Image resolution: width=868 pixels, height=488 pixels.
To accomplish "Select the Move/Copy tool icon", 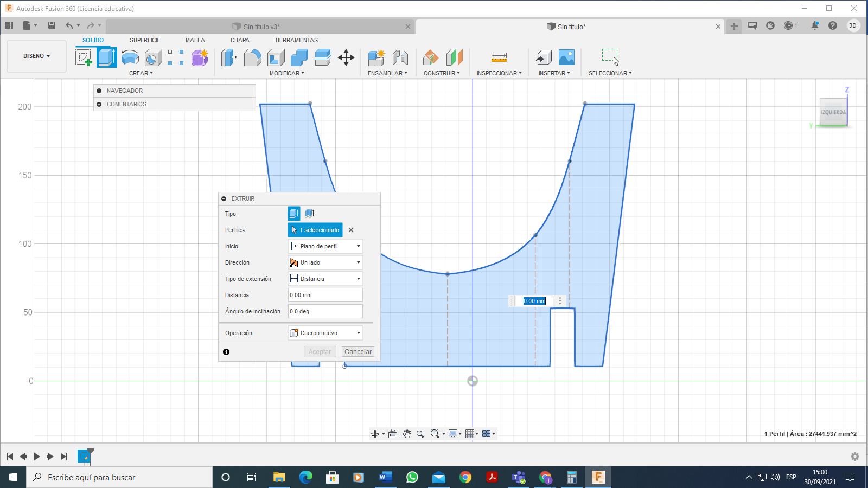I will [346, 57].
